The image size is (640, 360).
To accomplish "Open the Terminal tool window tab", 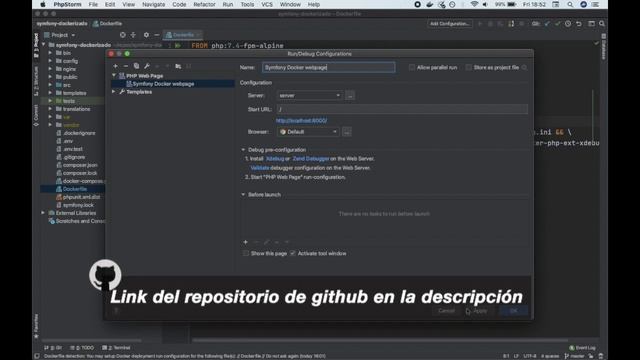I will pos(116,348).
